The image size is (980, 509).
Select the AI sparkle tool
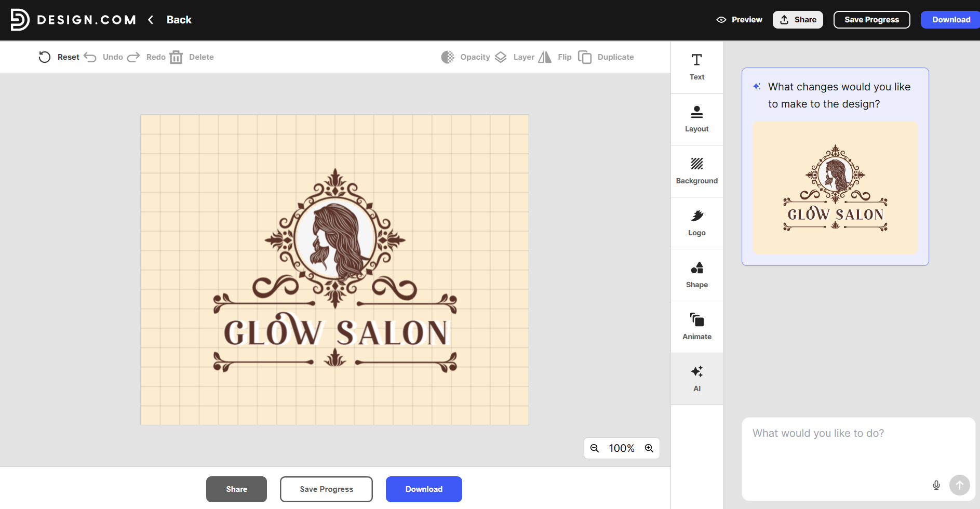pos(697,379)
